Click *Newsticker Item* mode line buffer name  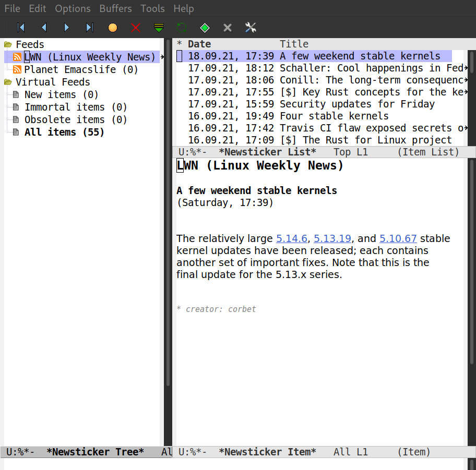tap(267, 452)
